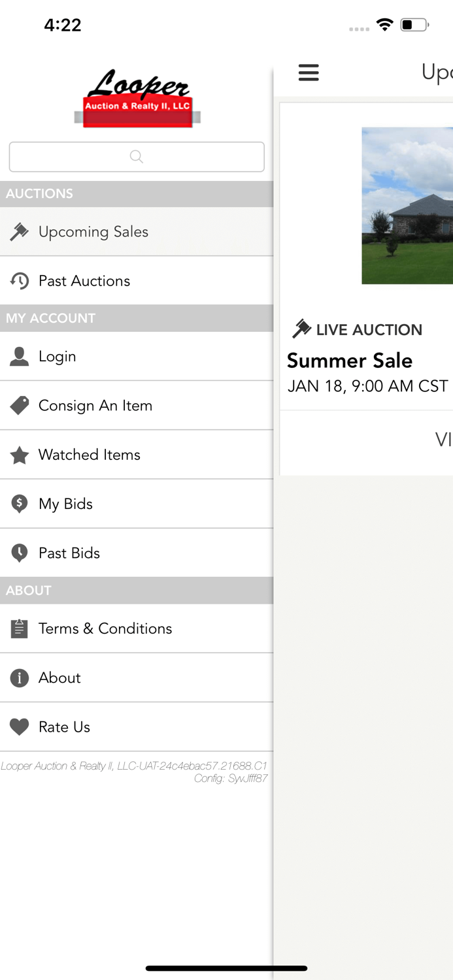Click the Looper Auction & Realty logo
The height and width of the screenshot is (980, 453).
point(137,99)
